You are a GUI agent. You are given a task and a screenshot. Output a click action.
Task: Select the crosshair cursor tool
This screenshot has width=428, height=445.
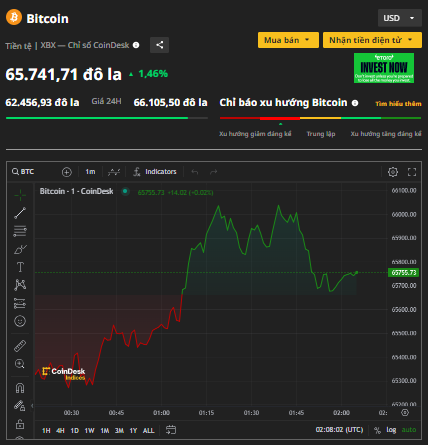pyautogui.click(x=20, y=195)
